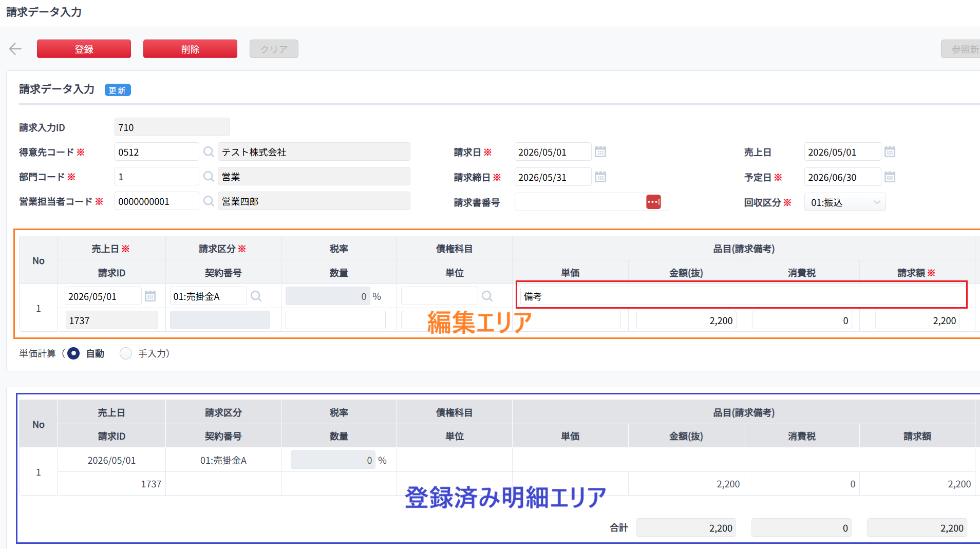Click 消費税 input in edit row
This screenshot has width=980, height=549.
click(x=802, y=320)
